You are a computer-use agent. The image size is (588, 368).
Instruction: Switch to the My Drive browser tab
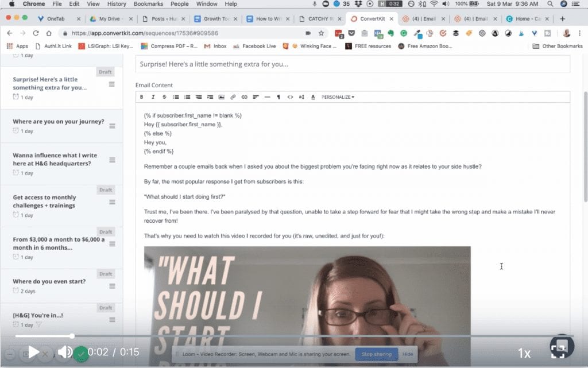pos(110,19)
